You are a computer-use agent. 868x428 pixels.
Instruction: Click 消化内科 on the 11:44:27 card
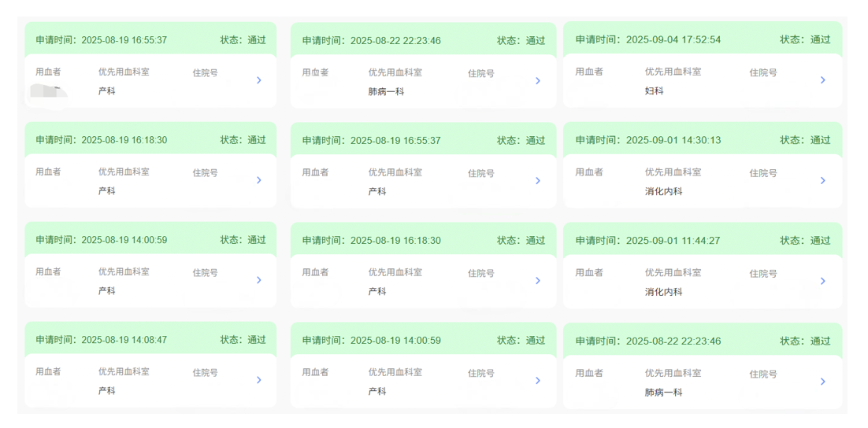point(663,292)
